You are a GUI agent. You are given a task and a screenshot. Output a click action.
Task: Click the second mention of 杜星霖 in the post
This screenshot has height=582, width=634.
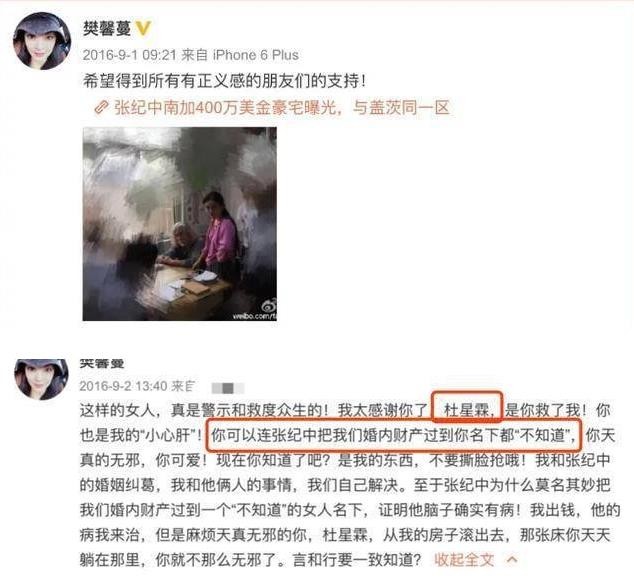click(344, 535)
